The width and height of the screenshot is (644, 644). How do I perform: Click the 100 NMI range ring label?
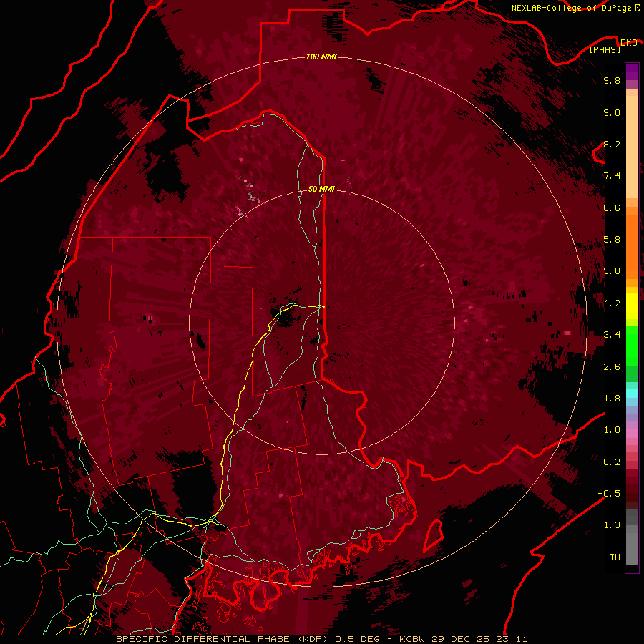tap(321, 57)
